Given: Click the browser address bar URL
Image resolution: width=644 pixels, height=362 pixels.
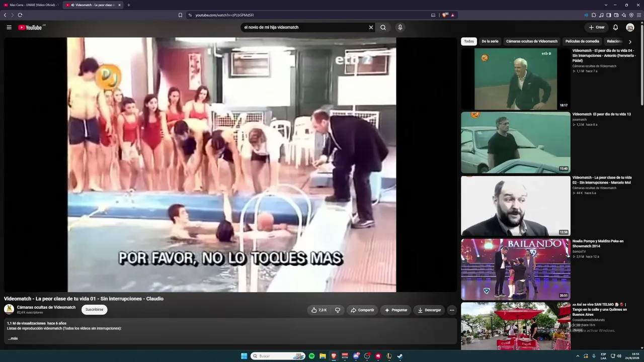Looking at the screenshot, I should (x=224, y=15).
